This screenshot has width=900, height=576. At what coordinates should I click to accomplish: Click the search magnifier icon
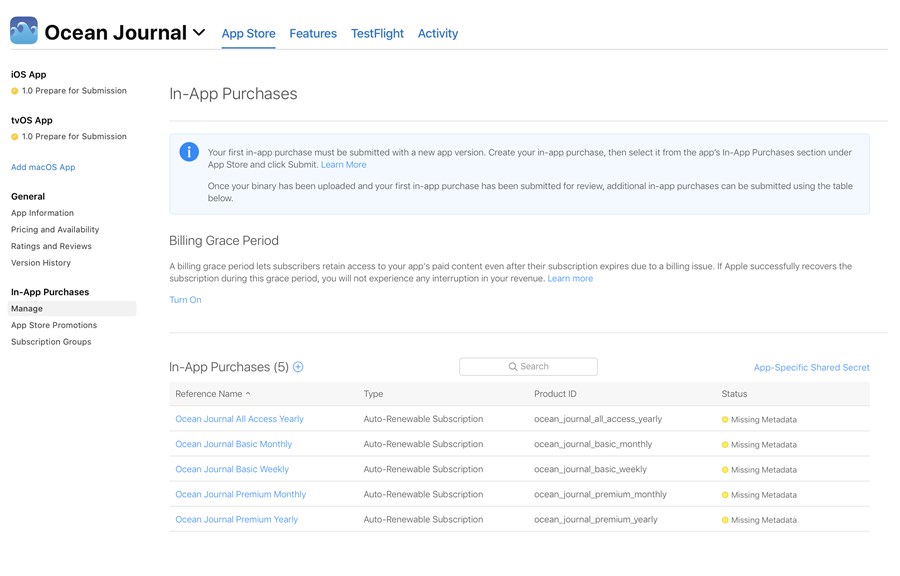tap(513, 367)
